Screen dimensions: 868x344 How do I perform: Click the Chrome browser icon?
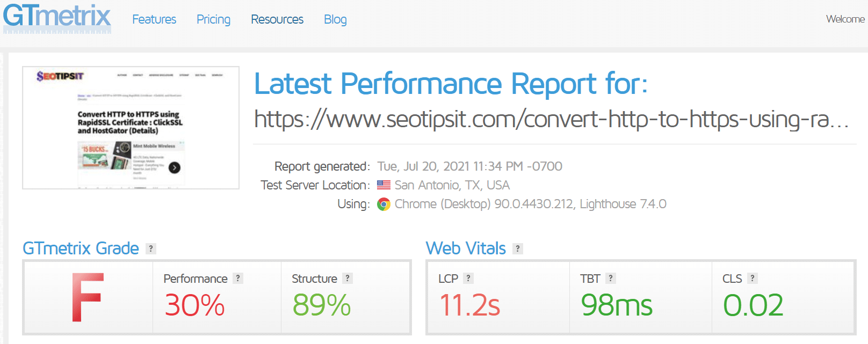(384, 204)
